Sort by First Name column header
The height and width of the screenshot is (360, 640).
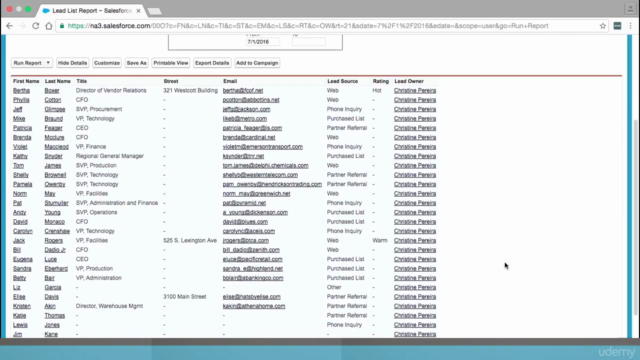pyautogui.click(x=26, y=81)
